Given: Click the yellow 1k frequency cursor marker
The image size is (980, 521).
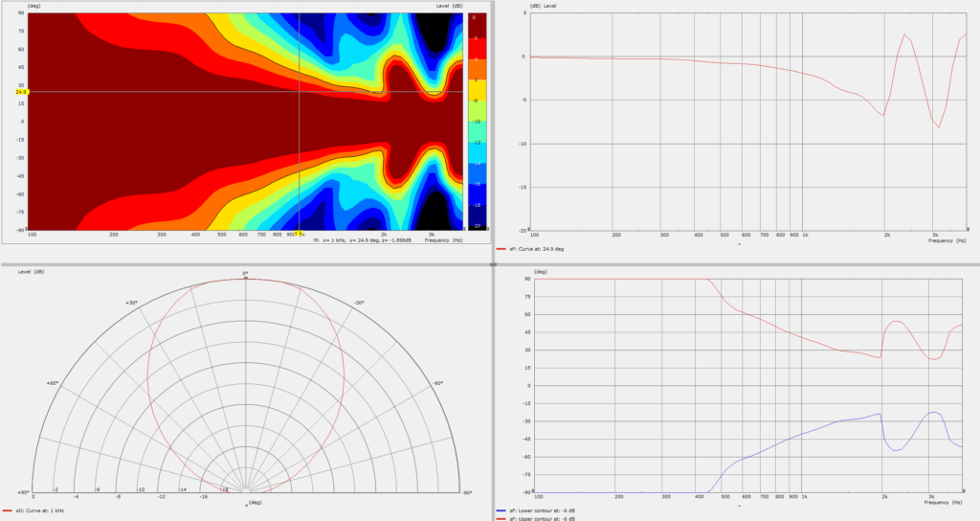Looking at the screenshot, I should (x=299, y=234).
